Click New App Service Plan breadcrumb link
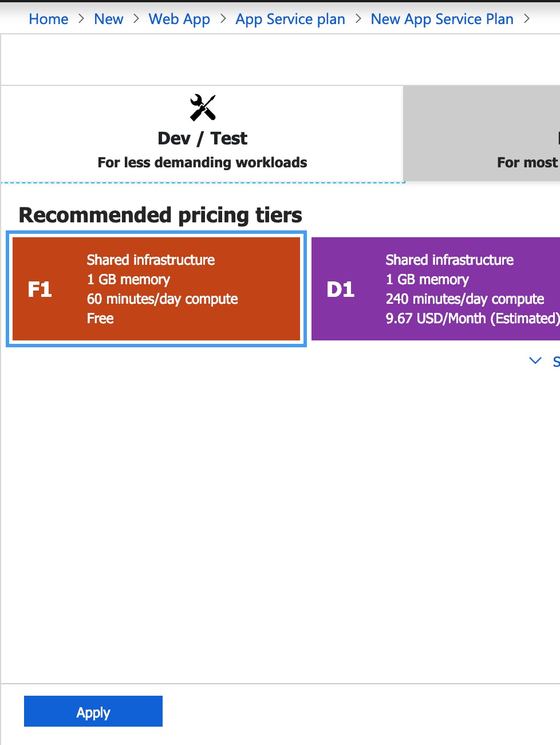The image size is (560, 745). pyautogui.click(x=442, y=19)
